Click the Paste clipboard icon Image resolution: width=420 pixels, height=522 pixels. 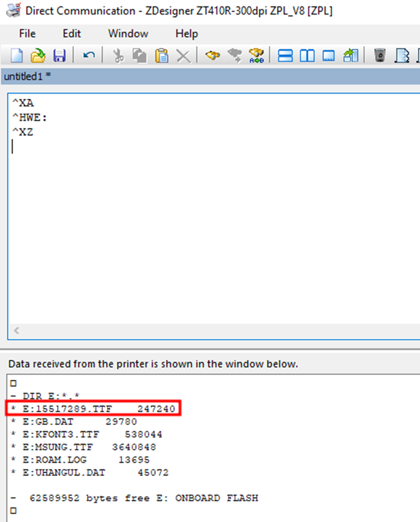point(161,55)
